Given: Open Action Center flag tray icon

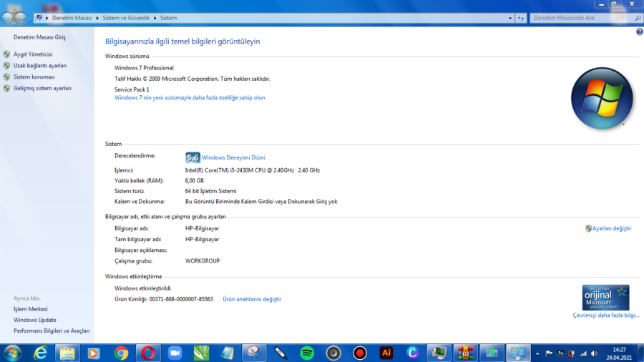Looking at the screenshot, I should pos(549,353).
